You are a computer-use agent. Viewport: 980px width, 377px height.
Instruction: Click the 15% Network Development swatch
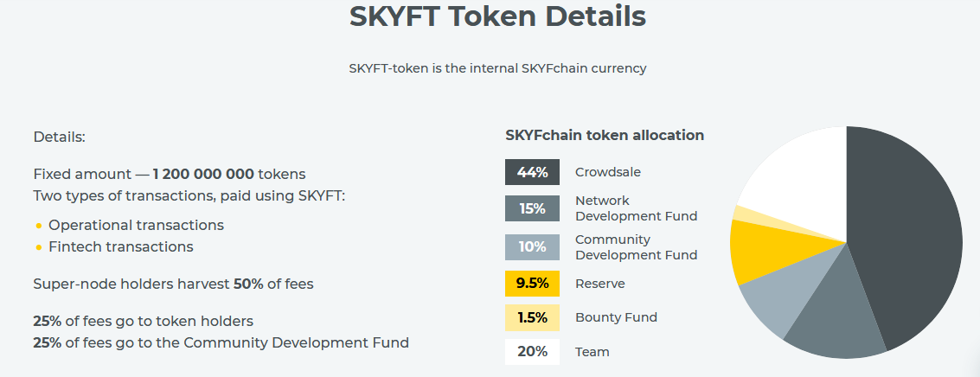click(x=532, y=208)
